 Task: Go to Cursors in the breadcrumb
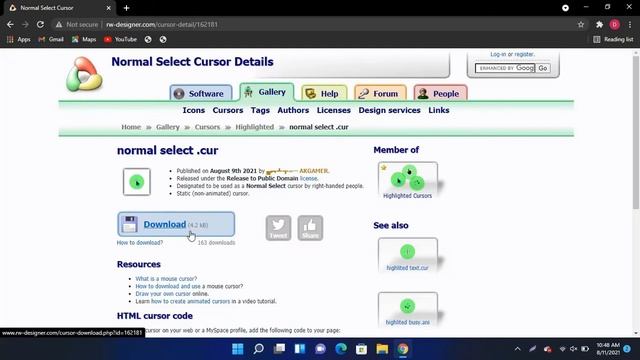pos(207,127)
